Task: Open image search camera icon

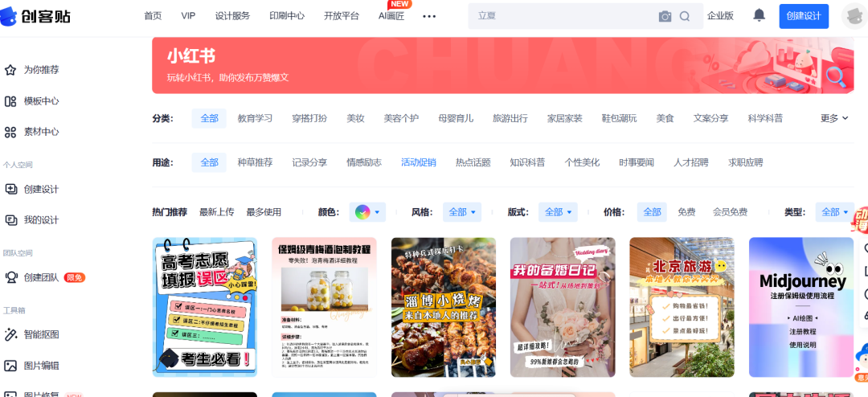Action: pyautogui.click(x=665, y=17)
